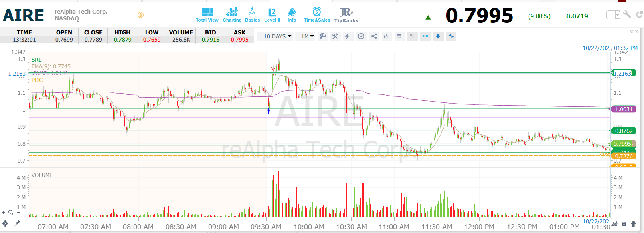The height and width of the screenshot is (233, 644).
Task: Click the 0.0719 net change value
Action: click(577, 16)
